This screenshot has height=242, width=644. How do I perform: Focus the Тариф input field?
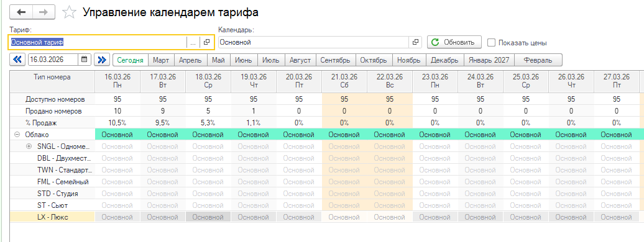[98, 42]
